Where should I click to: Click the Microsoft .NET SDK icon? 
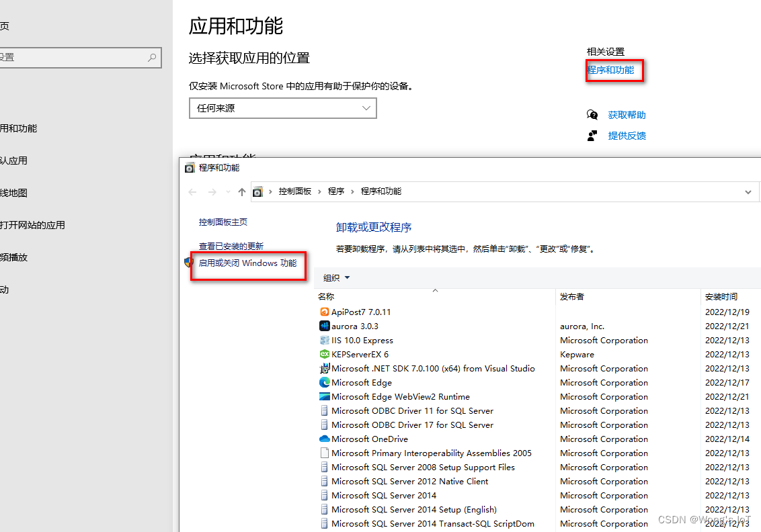(325, 368)
